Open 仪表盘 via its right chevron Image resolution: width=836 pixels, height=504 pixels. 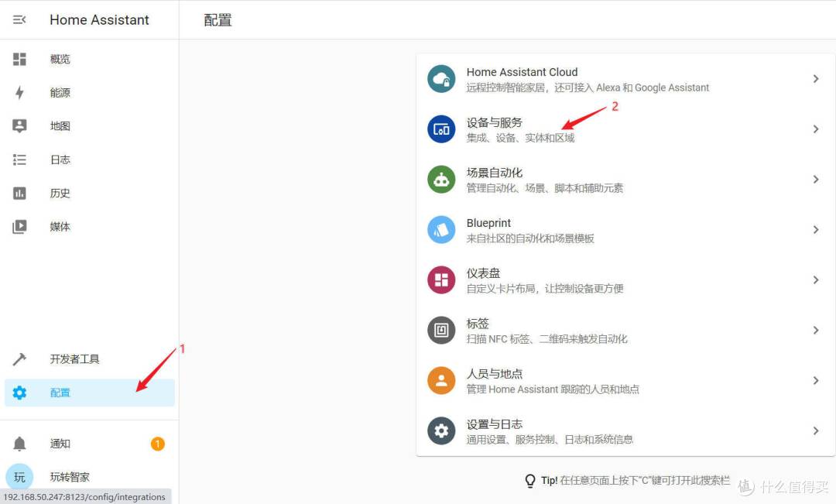coord(816,280)
